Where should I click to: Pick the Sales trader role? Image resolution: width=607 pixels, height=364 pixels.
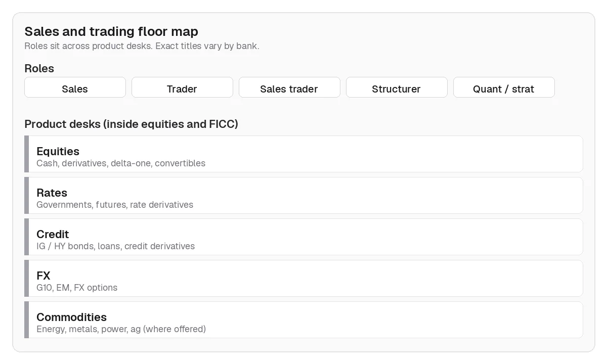pyautogui.click(x=289, y=87)
